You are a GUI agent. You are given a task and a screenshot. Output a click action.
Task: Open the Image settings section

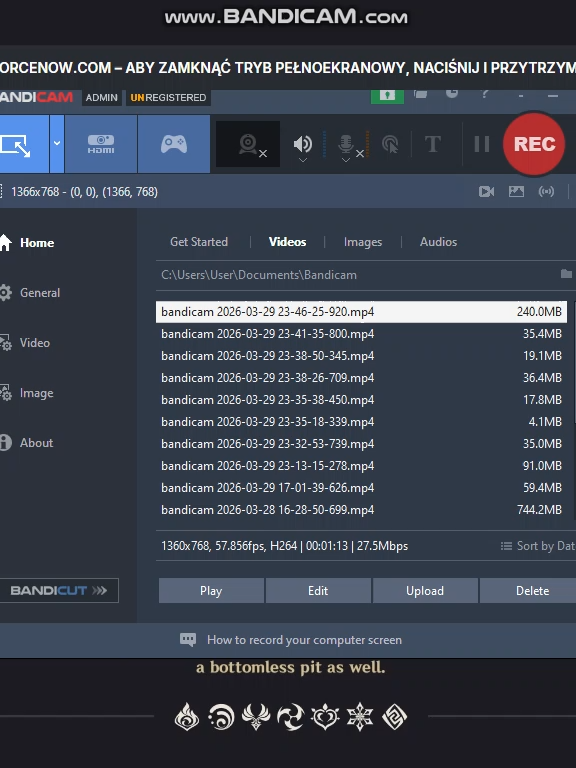coord(27,393)
